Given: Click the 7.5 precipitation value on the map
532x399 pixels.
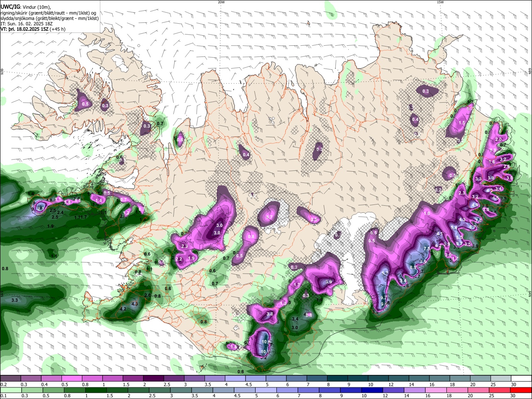Looking at the screenshot, I should click(426, 249).
